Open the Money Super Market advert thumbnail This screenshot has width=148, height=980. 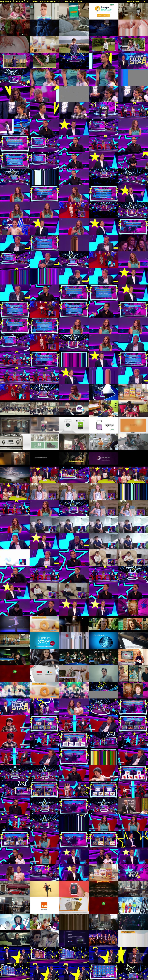point(74,408)
